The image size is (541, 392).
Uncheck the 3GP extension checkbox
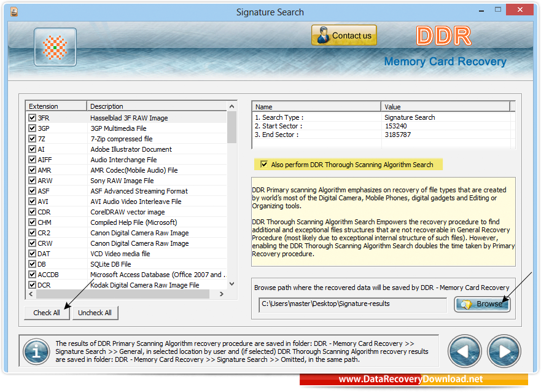coord(33,128)
